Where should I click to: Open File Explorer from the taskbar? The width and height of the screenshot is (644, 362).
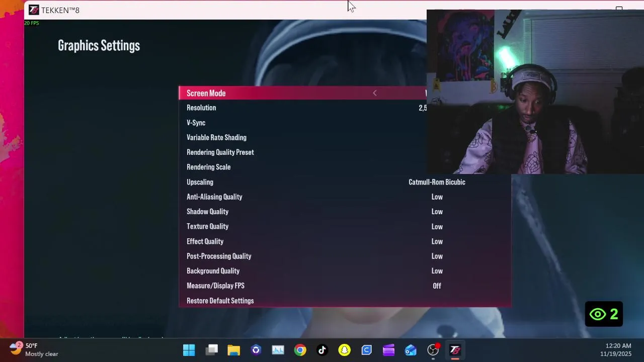pyautogui.click(x=233, y=350)
